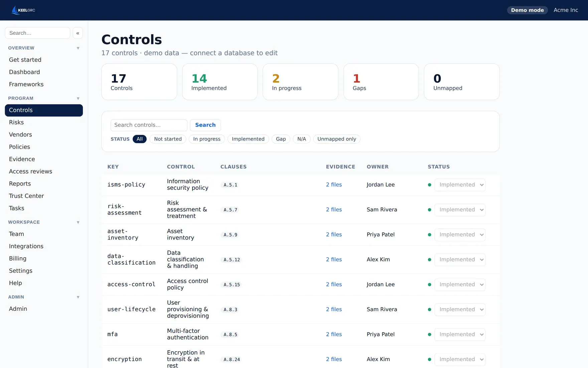
Task: Open status dropdown for mfa
Action: click(460, 334)
